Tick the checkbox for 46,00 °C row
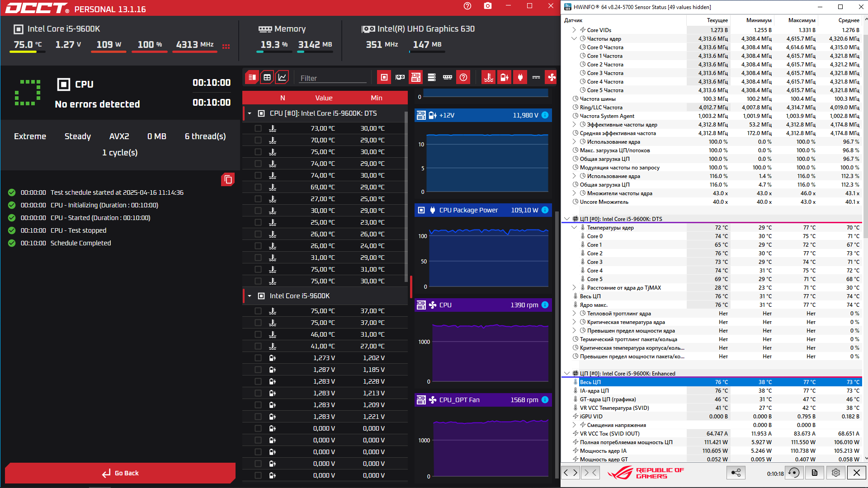868x488 pixels. (258, 334)
